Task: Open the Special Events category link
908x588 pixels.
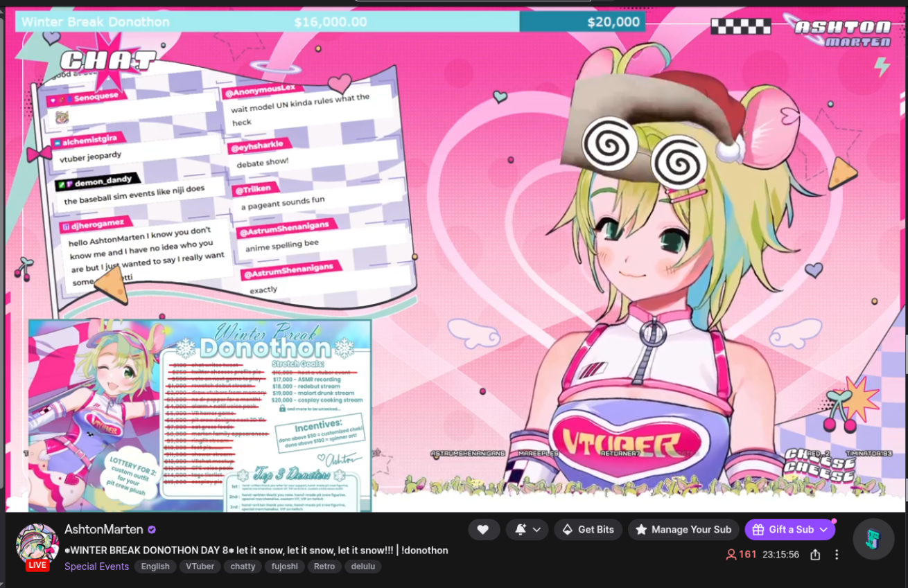Action: click(96, 567)
